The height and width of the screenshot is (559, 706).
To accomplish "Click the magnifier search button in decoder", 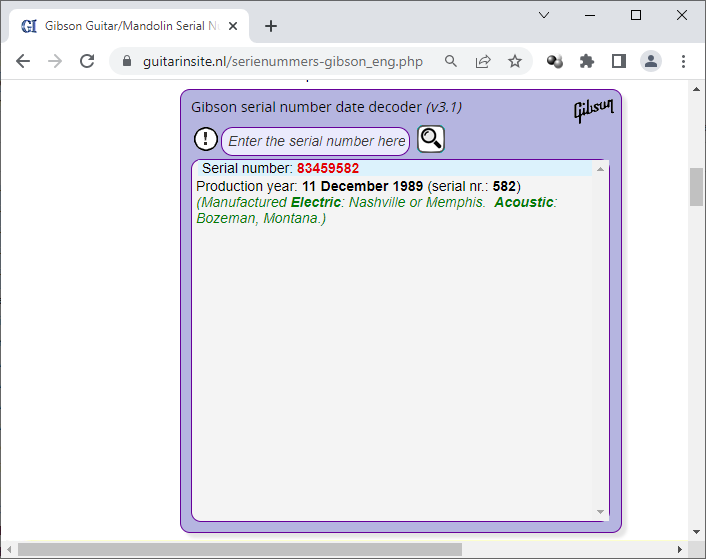I will click(431, 139).
